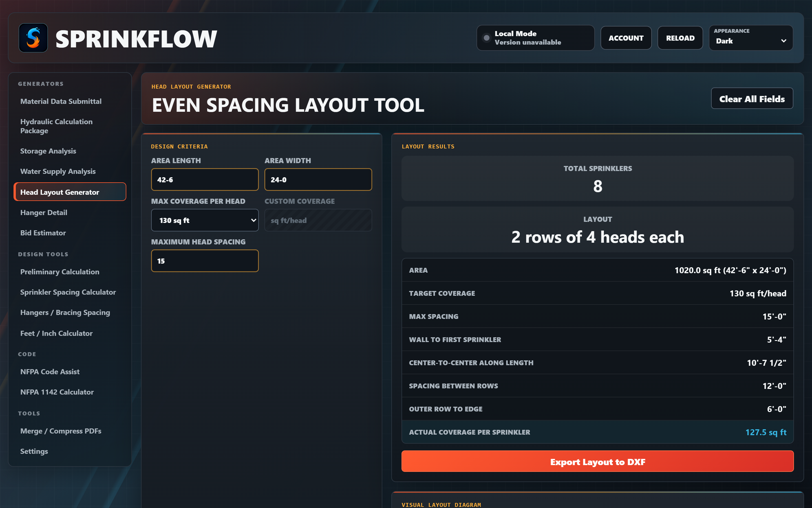This screenshot has width=812, height=508.
Task: Open Settings from the sidebar
Action: tap(70, 452)
